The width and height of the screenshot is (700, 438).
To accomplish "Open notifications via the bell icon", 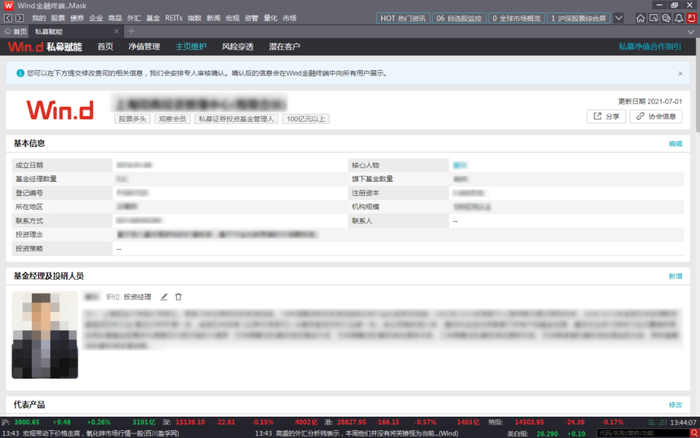I will click(x=679, y=18).
